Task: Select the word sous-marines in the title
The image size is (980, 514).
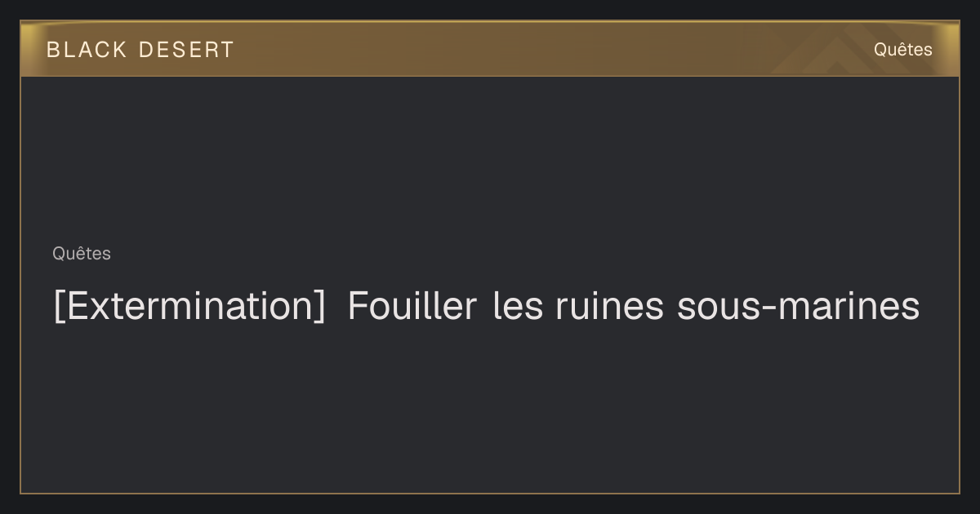Action: (798, 306)
